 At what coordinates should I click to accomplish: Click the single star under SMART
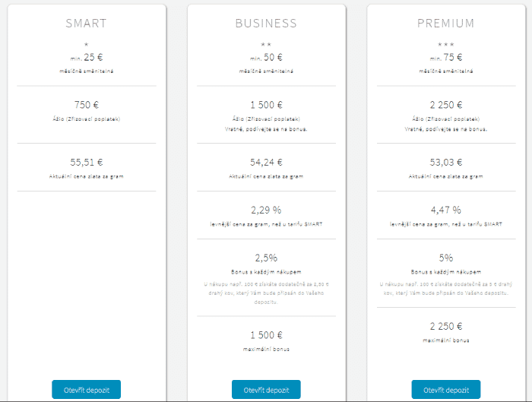(x=86, y=45)
